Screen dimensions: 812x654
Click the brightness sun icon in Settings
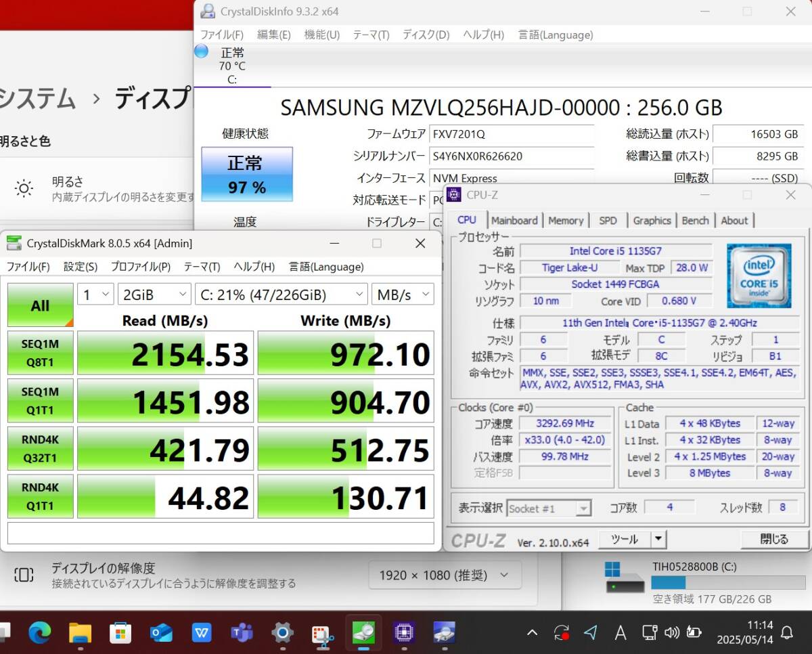pos(24,189)
